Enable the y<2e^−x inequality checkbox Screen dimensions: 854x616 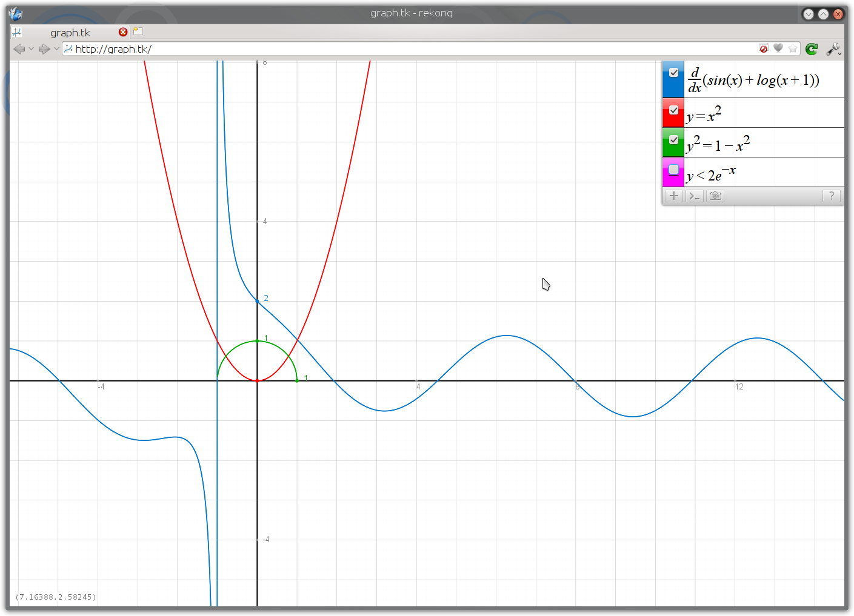coord(673,170)
